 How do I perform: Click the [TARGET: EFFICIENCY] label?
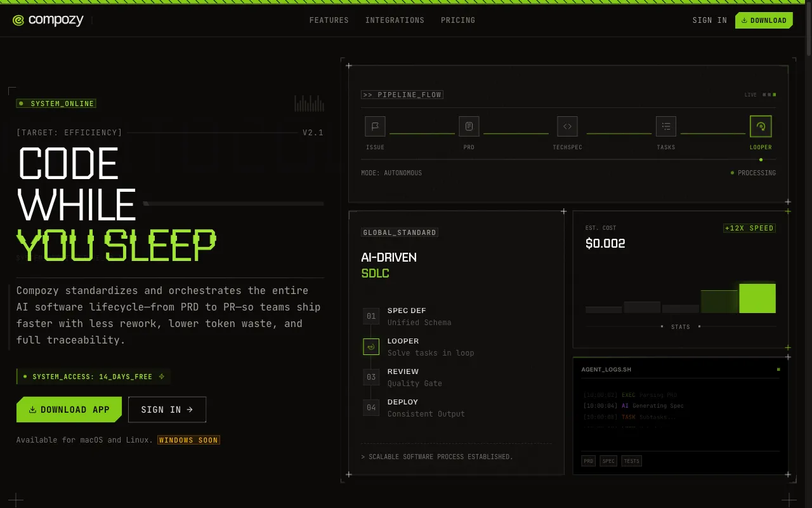[x=70, y=133]
